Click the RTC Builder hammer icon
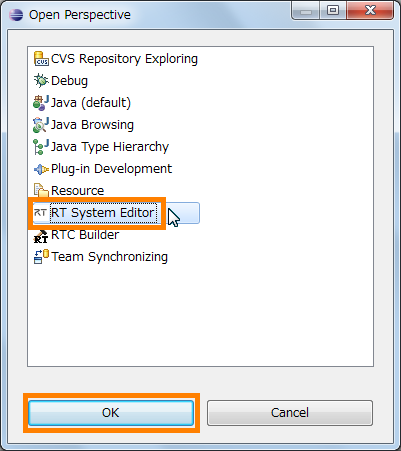The image size is (401, 451). pos(41,236)
